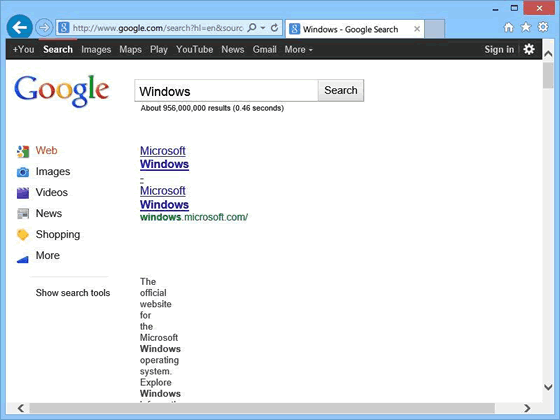This screenshot has width=560, height=420.
Task: Open the address bar autocomplete dropdown arrow
Action: [263, 28]
